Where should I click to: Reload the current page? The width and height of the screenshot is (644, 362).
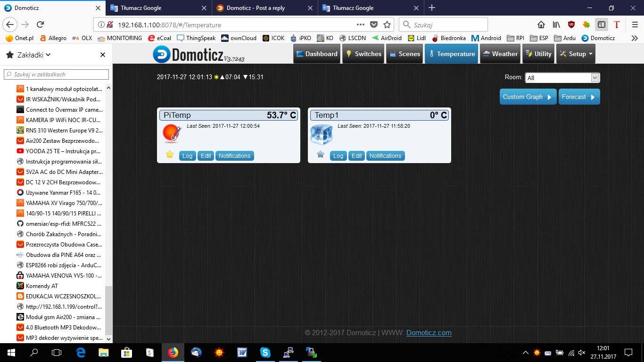click(40, 25)
